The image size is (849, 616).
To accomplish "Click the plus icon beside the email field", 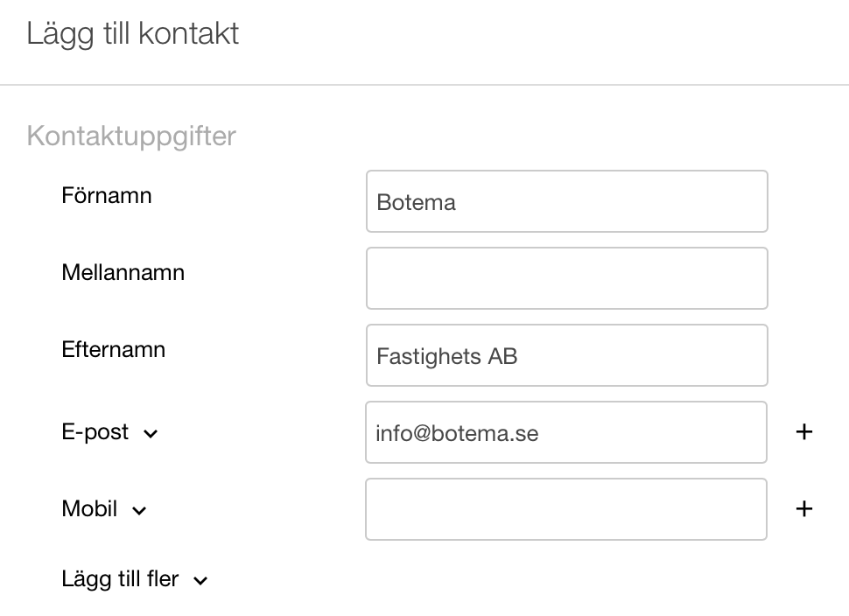I will (803, 432).
